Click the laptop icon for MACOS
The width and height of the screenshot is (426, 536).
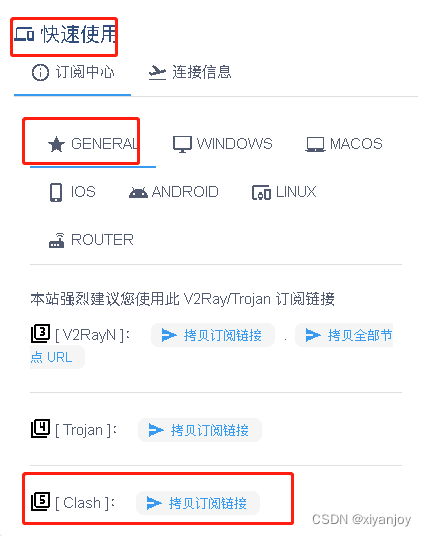(x=315, y=144)
